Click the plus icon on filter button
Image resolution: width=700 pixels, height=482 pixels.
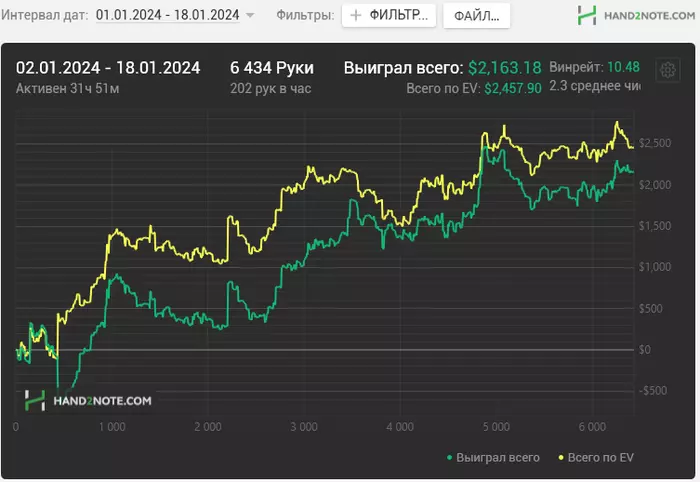tap(355, 16)
